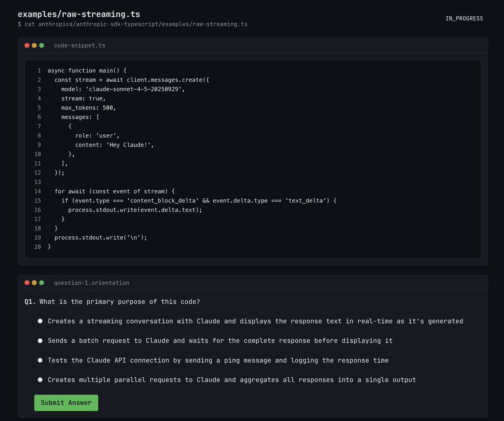Click the yellow dot in code-snippet.ts header
504x421 pixels.
[34, 45]
